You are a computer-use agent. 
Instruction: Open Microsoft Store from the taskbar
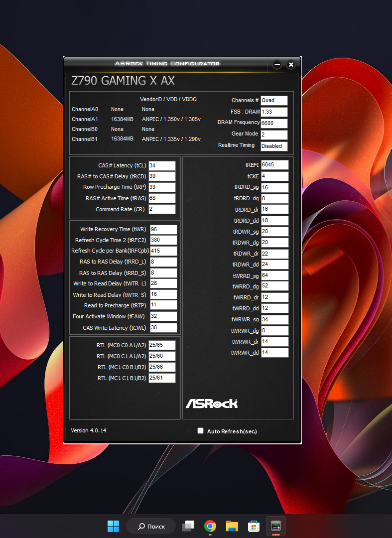click(x=254, y=526)
